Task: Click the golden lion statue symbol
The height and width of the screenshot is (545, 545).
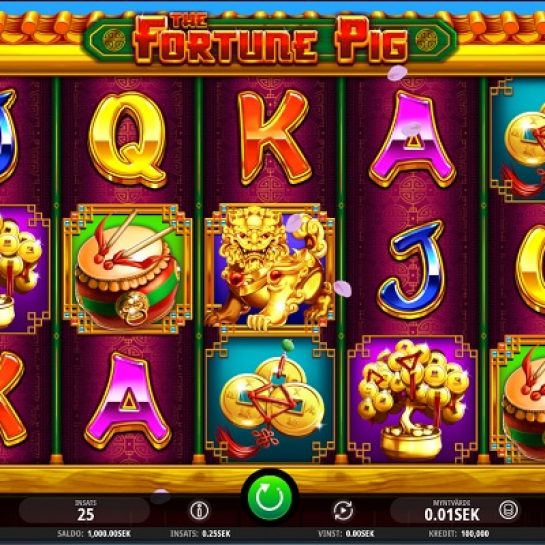Action: click(269, 268)
